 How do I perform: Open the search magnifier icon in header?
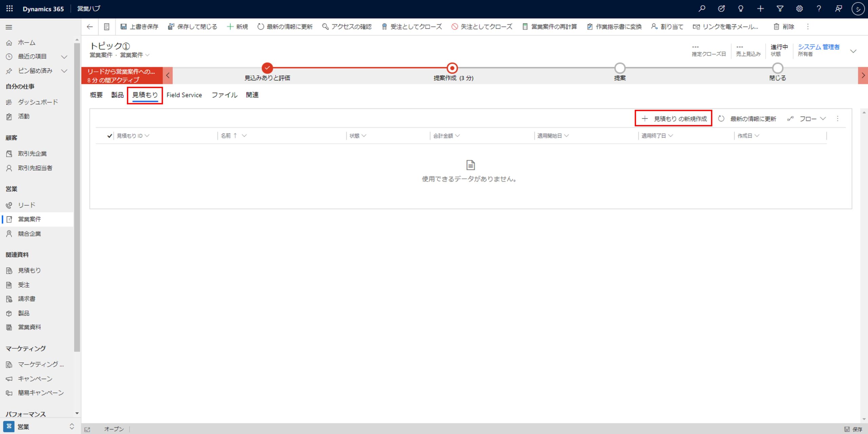[702, 9]
